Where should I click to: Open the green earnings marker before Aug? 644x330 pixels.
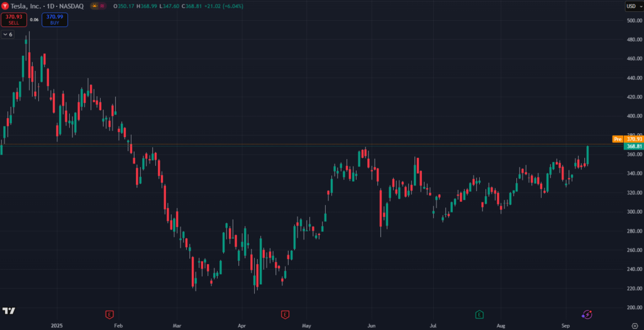tap(479, 315)
